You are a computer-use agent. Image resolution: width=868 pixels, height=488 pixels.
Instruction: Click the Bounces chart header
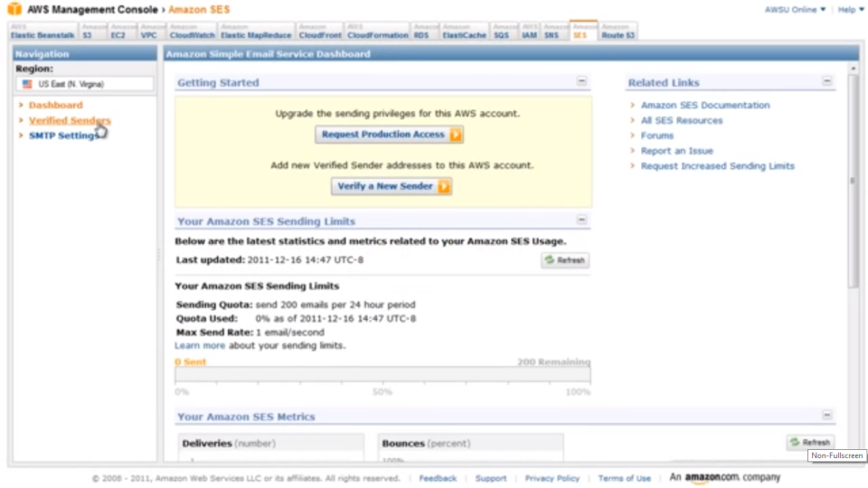[x=470, y=443]
